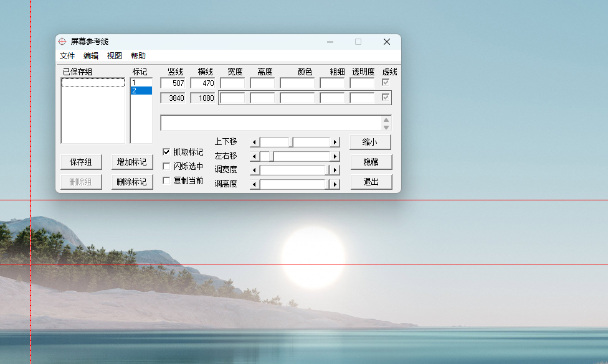Screen dimensions: 608x364
Task: Toggle the second row 虚线 checkbox
Action: point(386,97)
